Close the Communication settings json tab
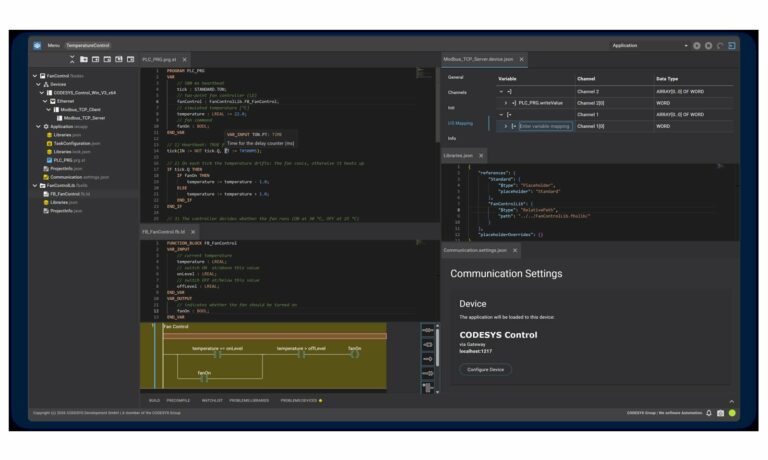The image size is (768, 460). (x=515, y=250)
